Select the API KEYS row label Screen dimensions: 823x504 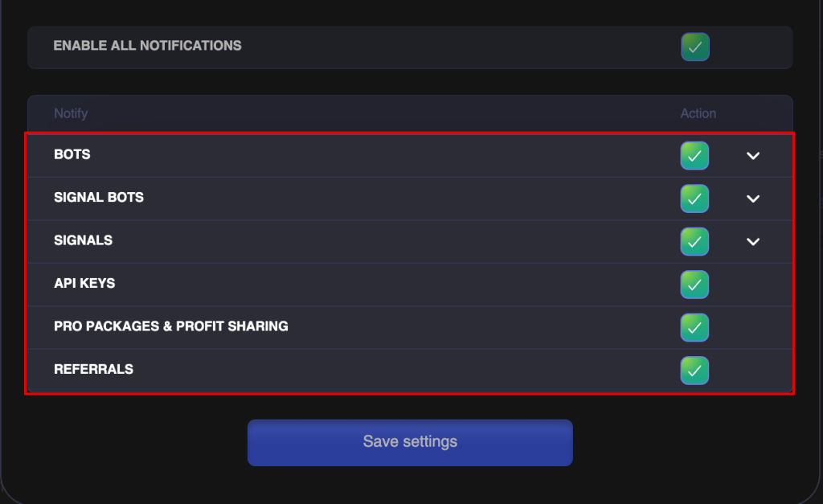pos(84,283)
